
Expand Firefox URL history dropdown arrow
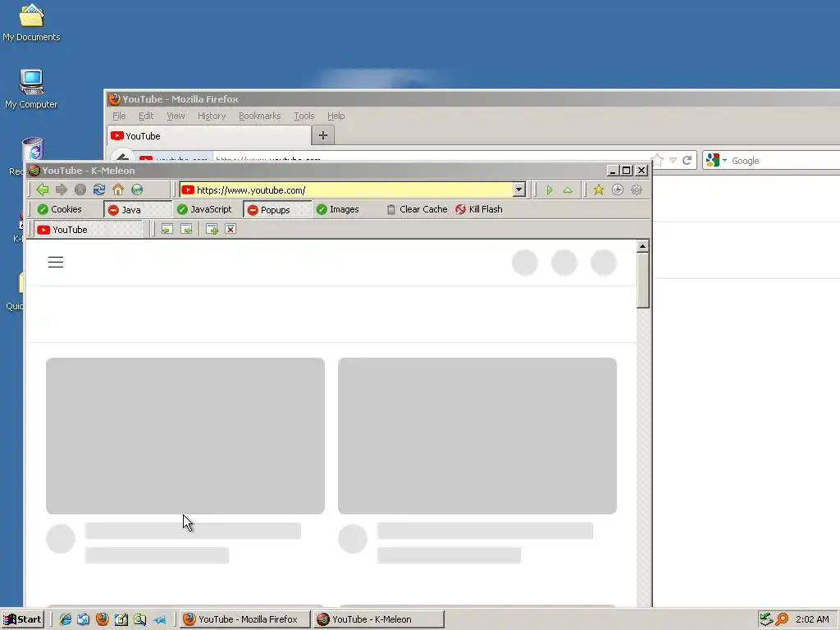click(673, 160)
